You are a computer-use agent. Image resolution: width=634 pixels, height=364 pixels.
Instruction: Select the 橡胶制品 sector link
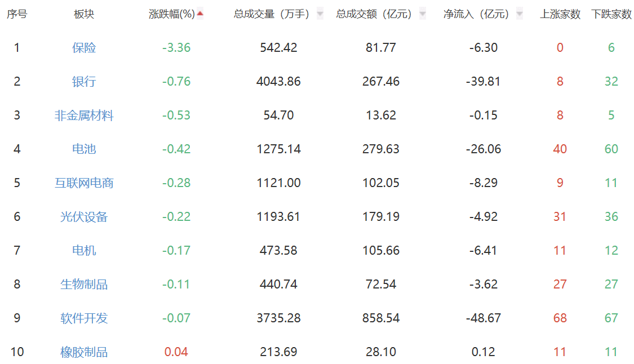tap(84, 352)
